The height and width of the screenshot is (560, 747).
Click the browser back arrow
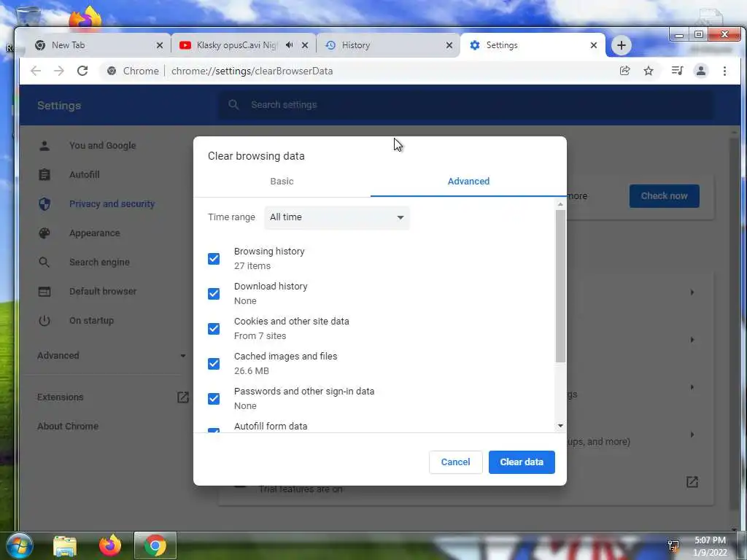36,71
